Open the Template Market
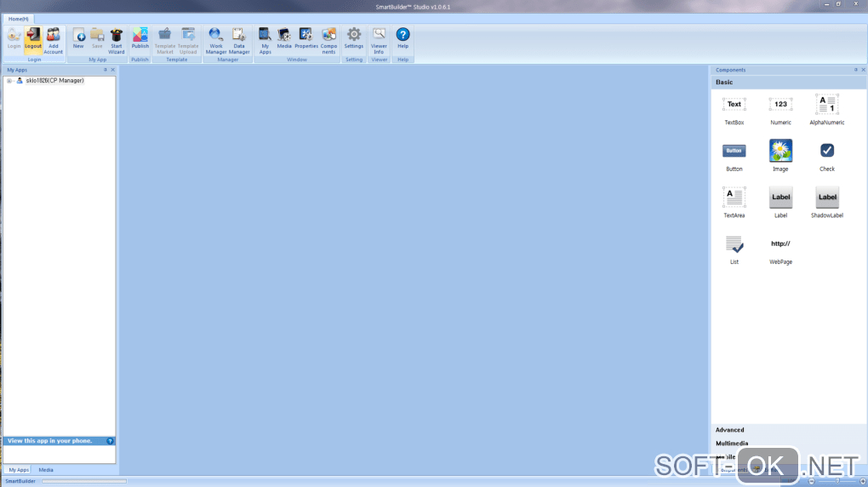 pos(165,41)
